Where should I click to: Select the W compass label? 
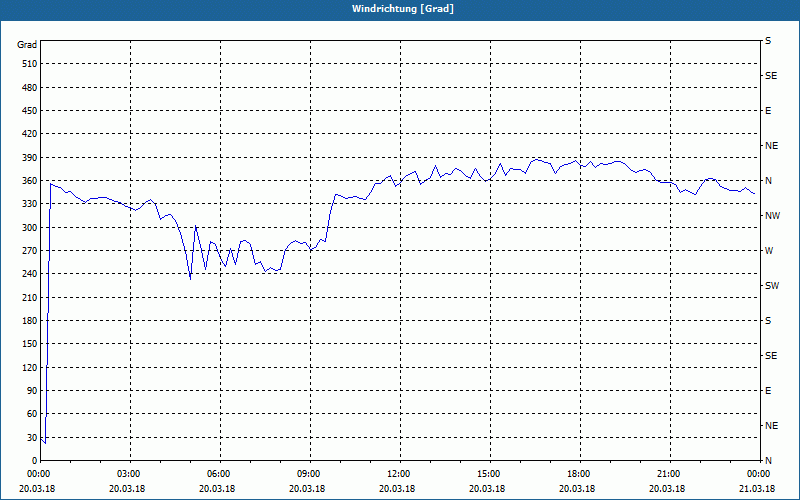click(769, 251)
